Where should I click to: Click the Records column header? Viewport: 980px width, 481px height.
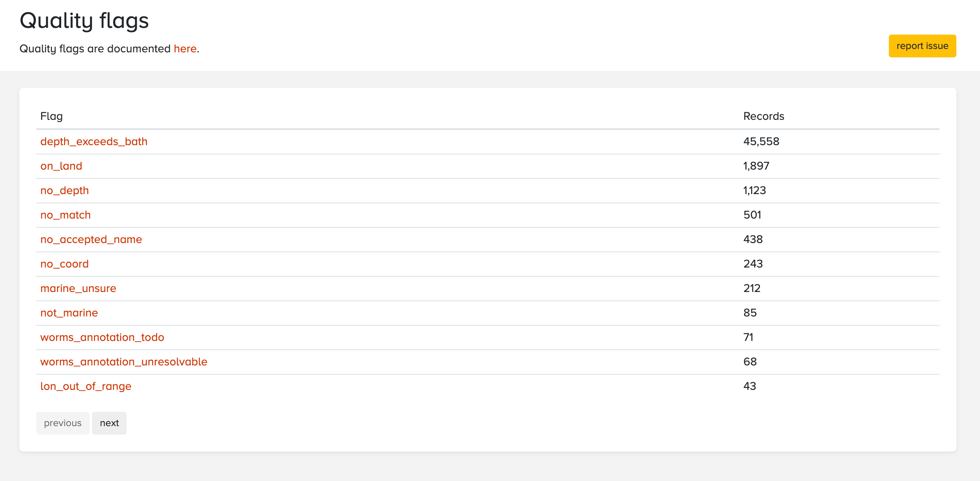[763, 116]
